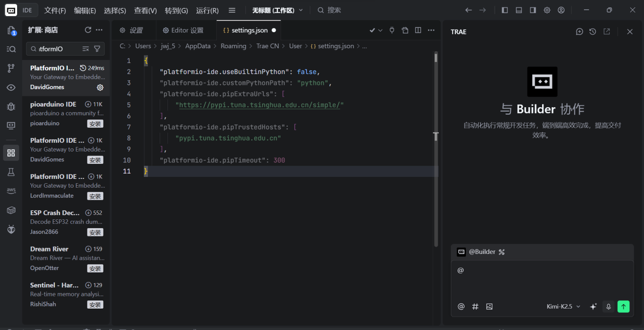Filter extensions with funnel icon
The image size is (644, 330).
click(x=97, y=49)
